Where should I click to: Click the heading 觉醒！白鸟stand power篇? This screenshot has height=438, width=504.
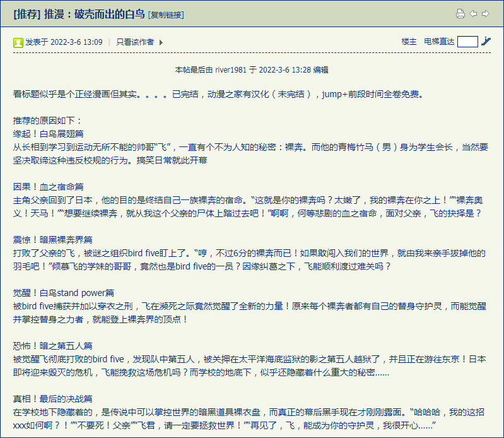click(x=64, y=293)
